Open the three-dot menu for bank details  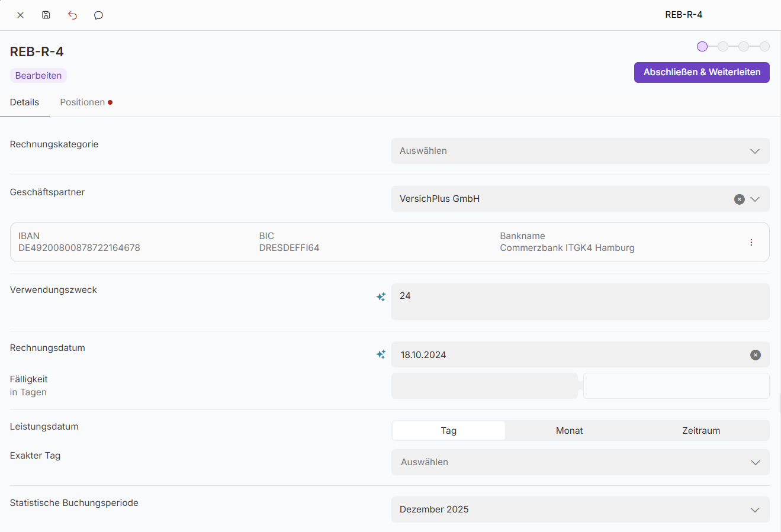click(751, 242)
